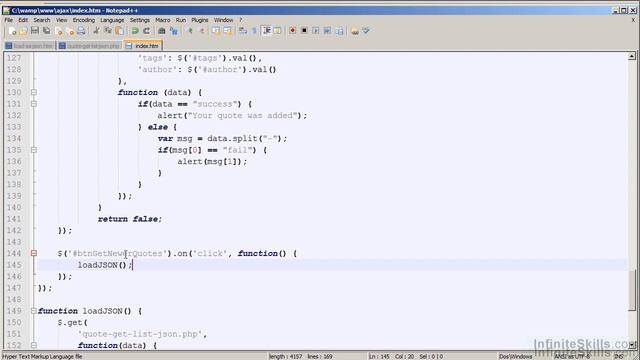The height and width of the screenshot is (360, 640).
Task: Zoom out using the toolbar icon
Action: 201,31
